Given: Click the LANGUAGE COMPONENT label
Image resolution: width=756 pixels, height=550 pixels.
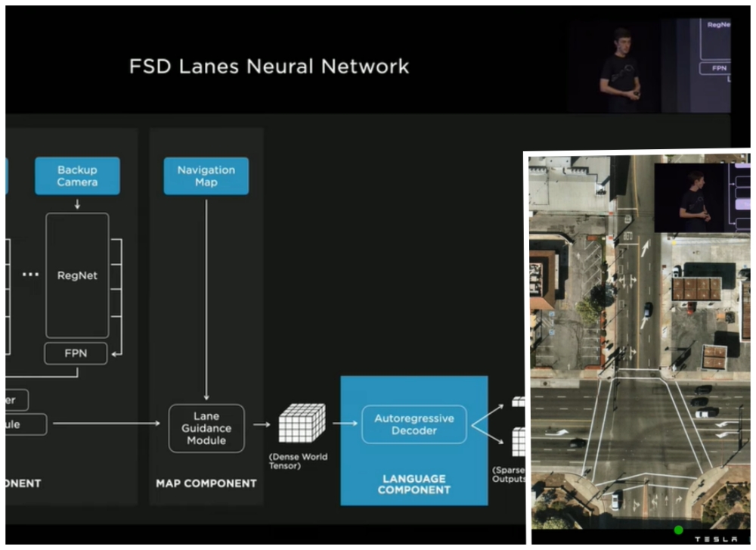Looking at the screenshot, I should point(414,484).
